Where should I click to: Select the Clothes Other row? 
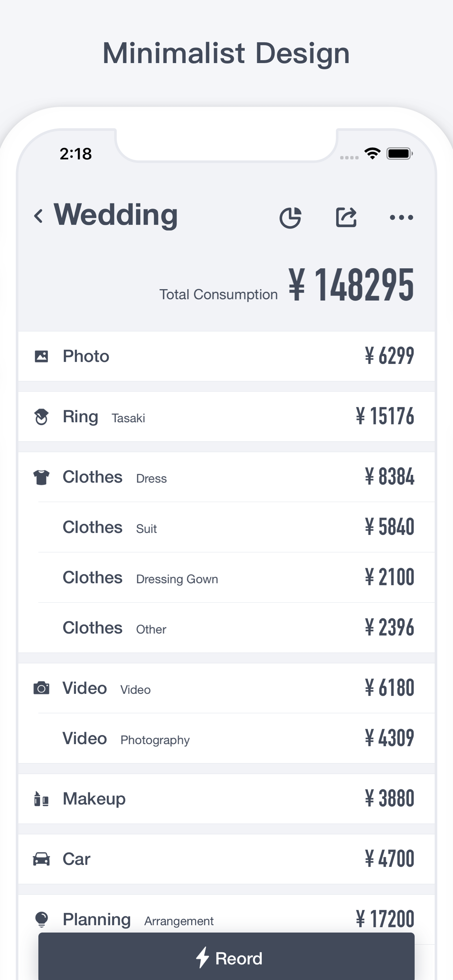(226, 628)
